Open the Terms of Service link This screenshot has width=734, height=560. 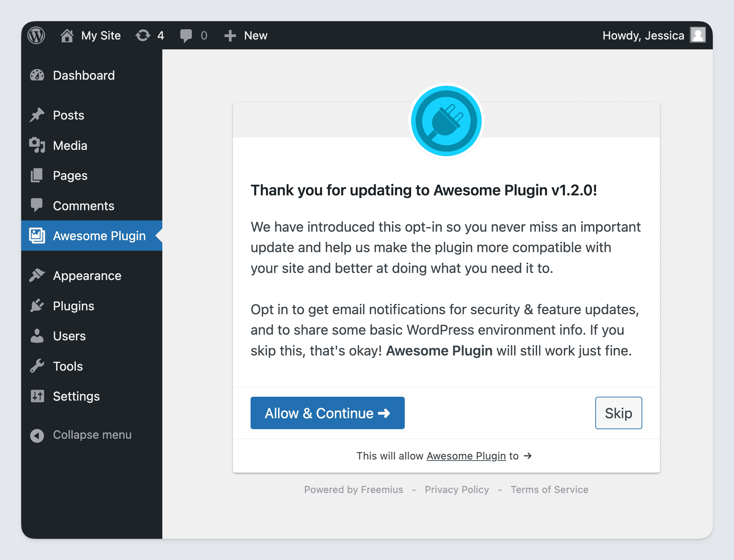point(549,489)
